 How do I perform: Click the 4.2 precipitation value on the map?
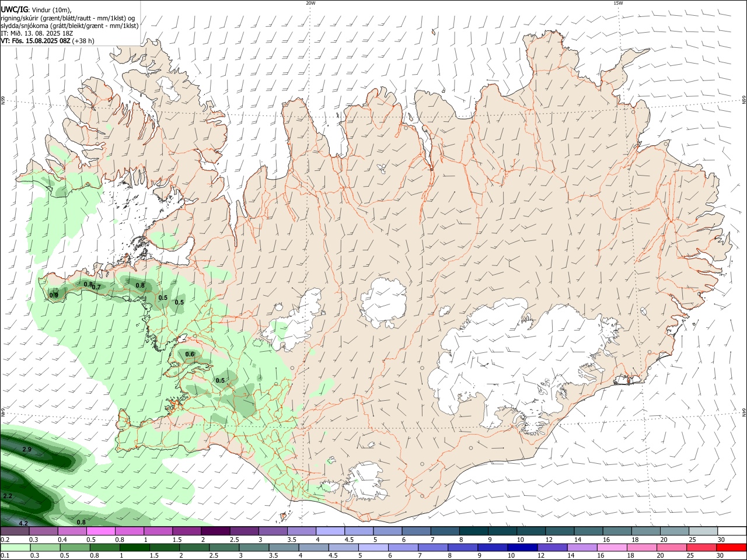coord(24,523)
